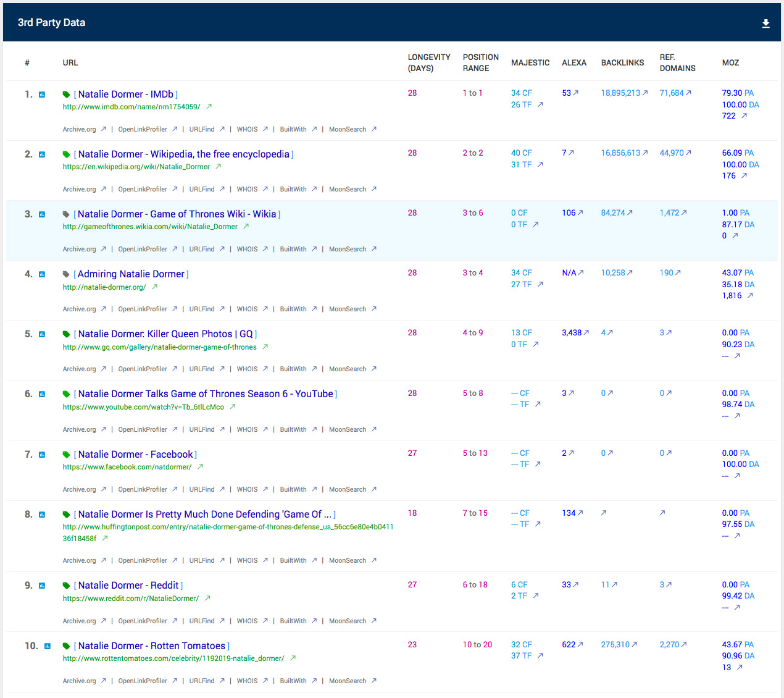This screenshot has width=784, height=698.
Task: Click the BACKLINKS column header
Action: pos(622,62)
